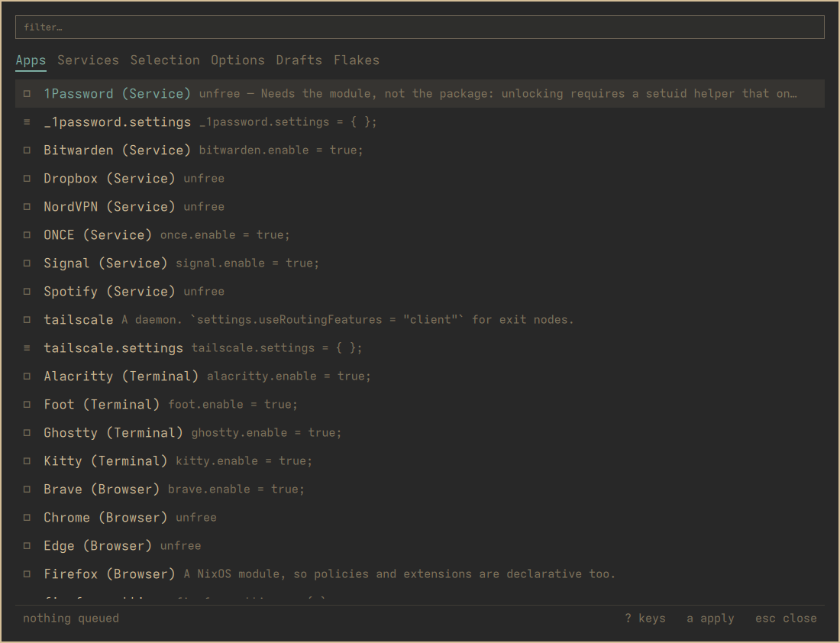Click the list icon next to tailscale.settings
840x643 pixels.
coord(27,348)
